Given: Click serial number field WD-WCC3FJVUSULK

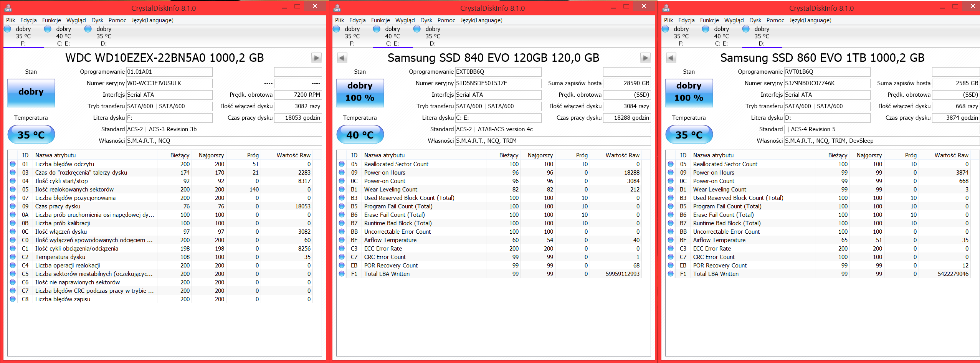Looking at the screenshot, I should coord(169,83).
